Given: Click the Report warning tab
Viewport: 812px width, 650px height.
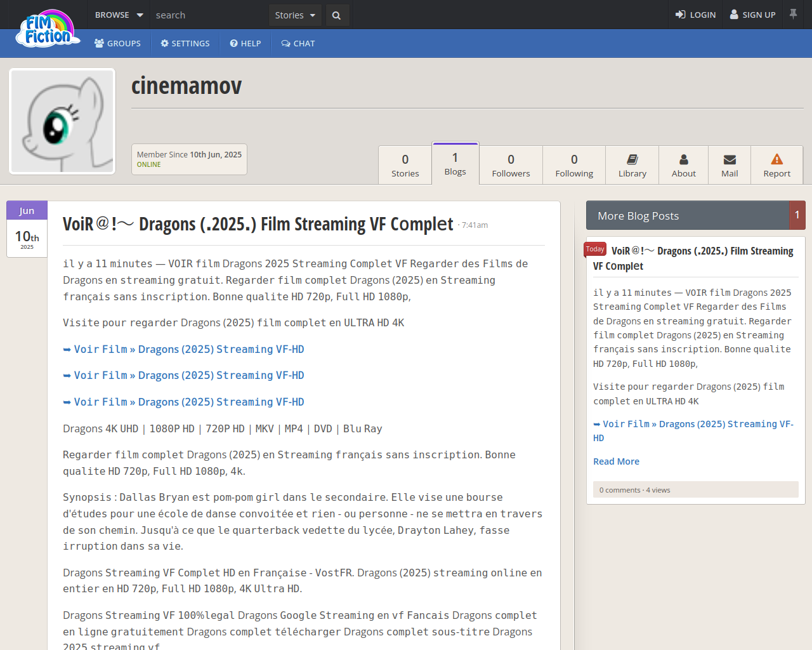Looking at the screenshot, I should 777,165.
